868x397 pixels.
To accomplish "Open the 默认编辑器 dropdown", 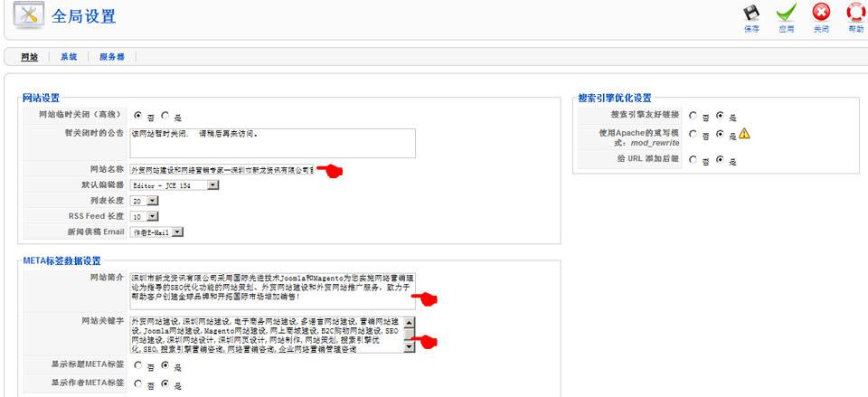I will click(x=175, y=185).
